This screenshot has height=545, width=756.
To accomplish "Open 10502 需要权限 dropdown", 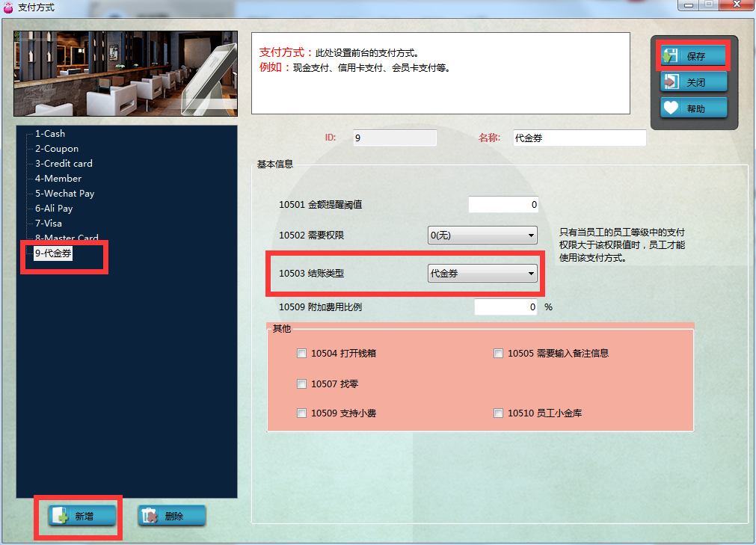I will pyautogui.click(x=482, y=235).
